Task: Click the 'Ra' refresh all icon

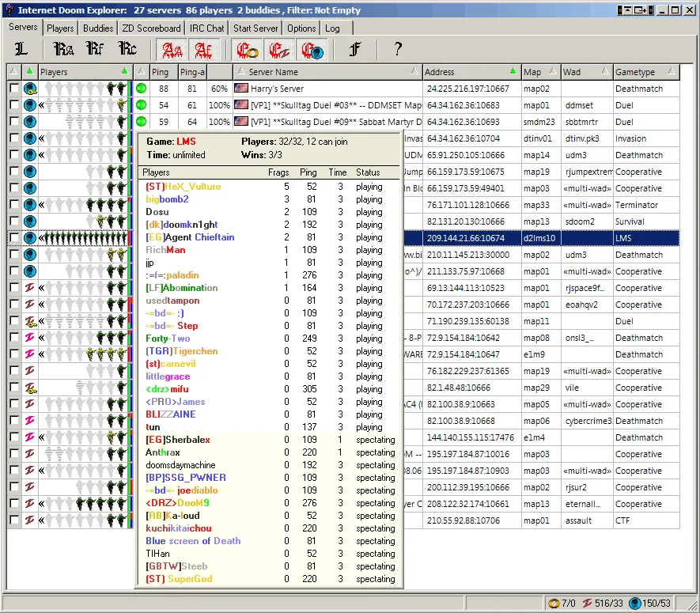Action: [x=64, y=50]
